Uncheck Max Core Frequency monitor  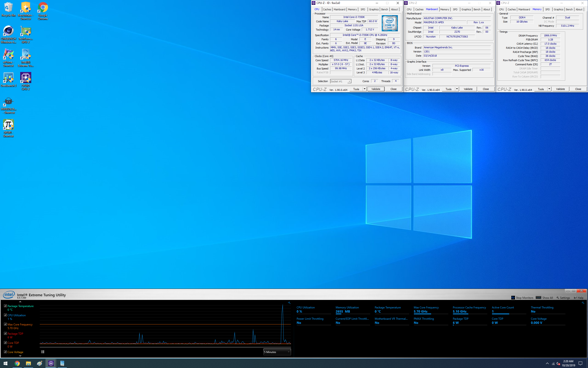[x=5, y=324]
